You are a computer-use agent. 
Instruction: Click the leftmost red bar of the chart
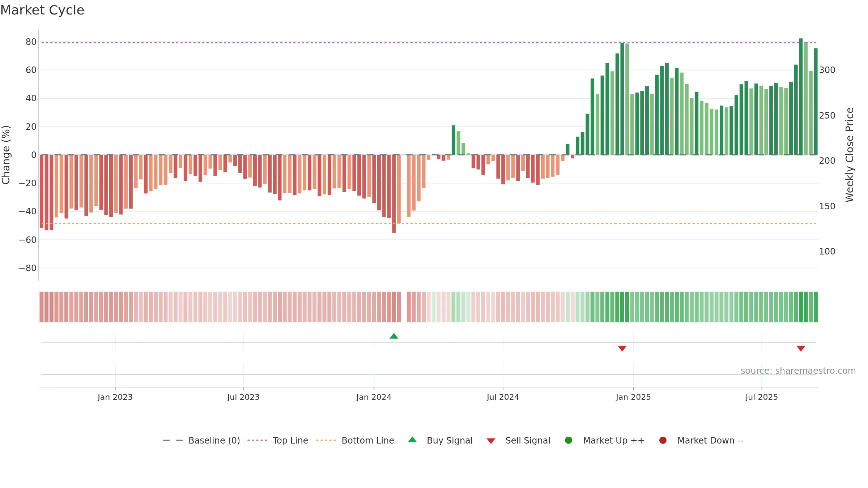coord(42,192)
